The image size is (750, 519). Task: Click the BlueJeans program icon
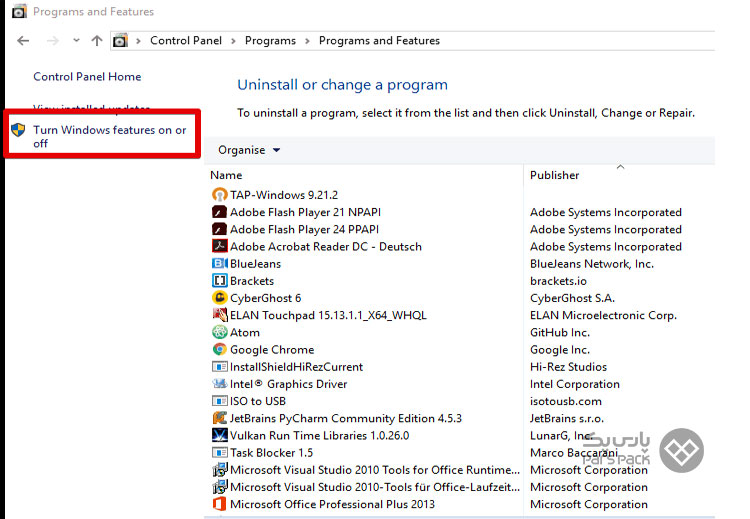tap(219, 264)
